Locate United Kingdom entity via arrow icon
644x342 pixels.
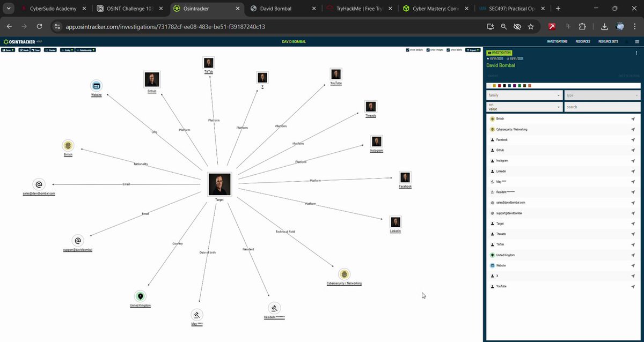tap(633, 255)
